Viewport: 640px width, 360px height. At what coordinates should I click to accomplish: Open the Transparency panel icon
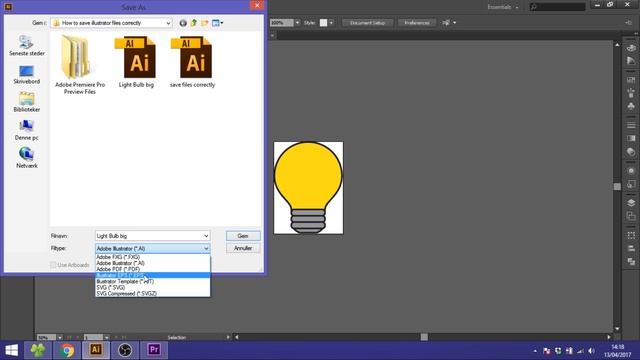(631, 152)
